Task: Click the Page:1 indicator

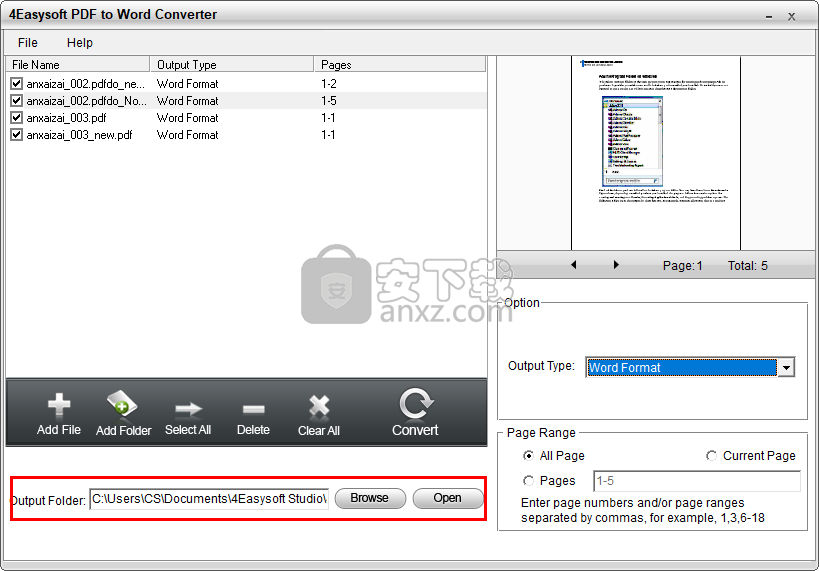Action: coord(683,265)
